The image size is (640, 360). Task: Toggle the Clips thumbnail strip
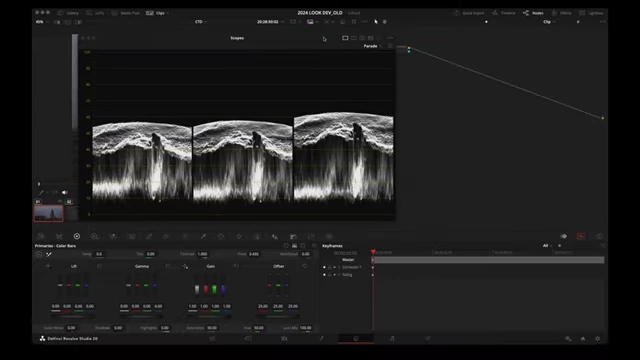tap(156, 13)
